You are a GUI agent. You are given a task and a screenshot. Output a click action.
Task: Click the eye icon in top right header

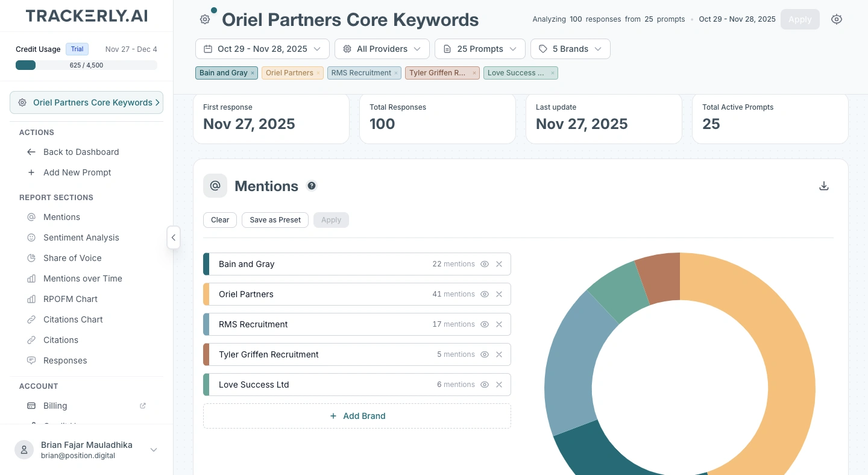pyautogui.click(x=836, y=19)
